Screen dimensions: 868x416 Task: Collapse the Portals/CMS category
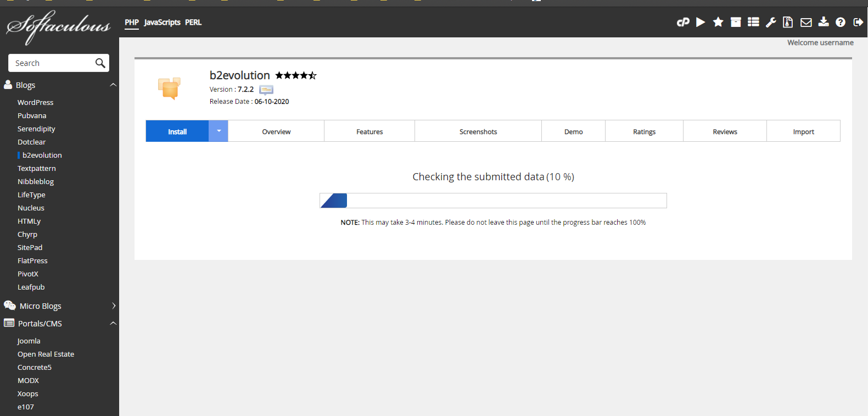(113, 323)
